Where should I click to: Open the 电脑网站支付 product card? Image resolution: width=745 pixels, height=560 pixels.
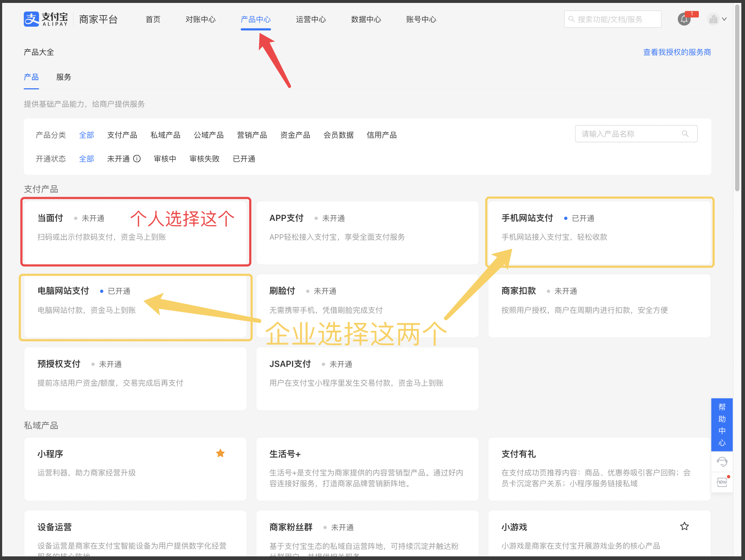click(136, 306)
